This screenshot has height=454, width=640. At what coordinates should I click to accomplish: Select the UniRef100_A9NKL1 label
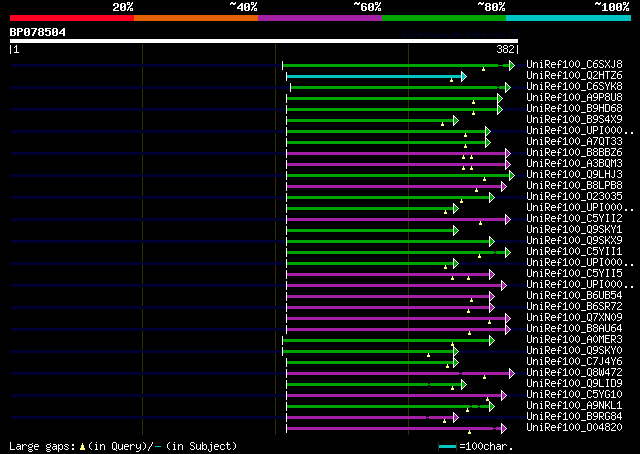574,406
